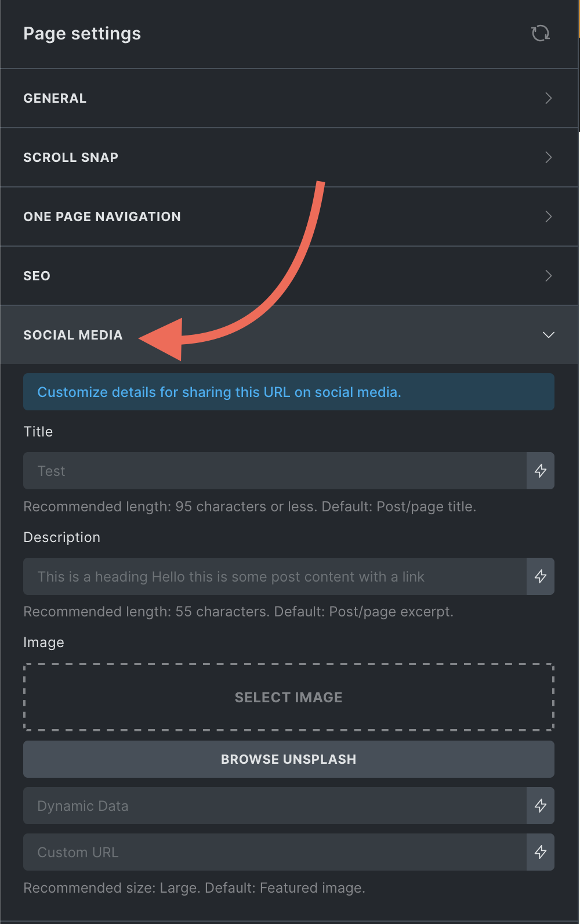Focus the Description input field
580x924 pixels.
[x=275, y=576]
